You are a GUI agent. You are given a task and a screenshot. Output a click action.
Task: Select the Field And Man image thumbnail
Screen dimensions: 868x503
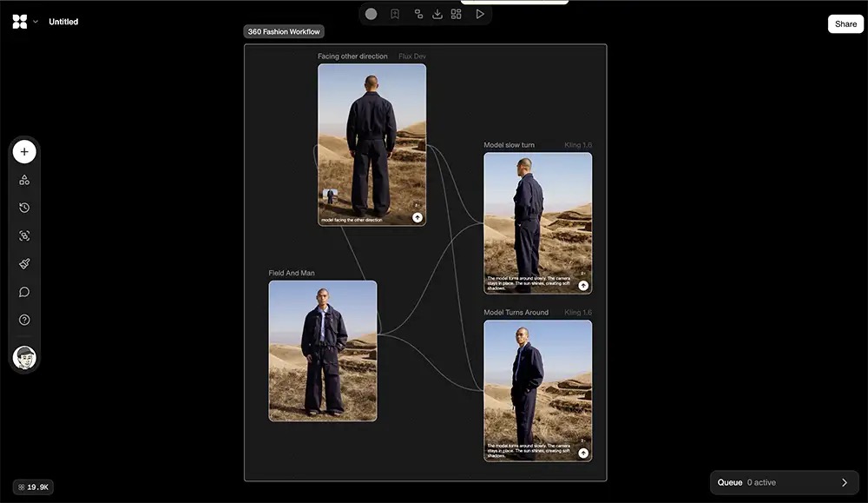322,350
